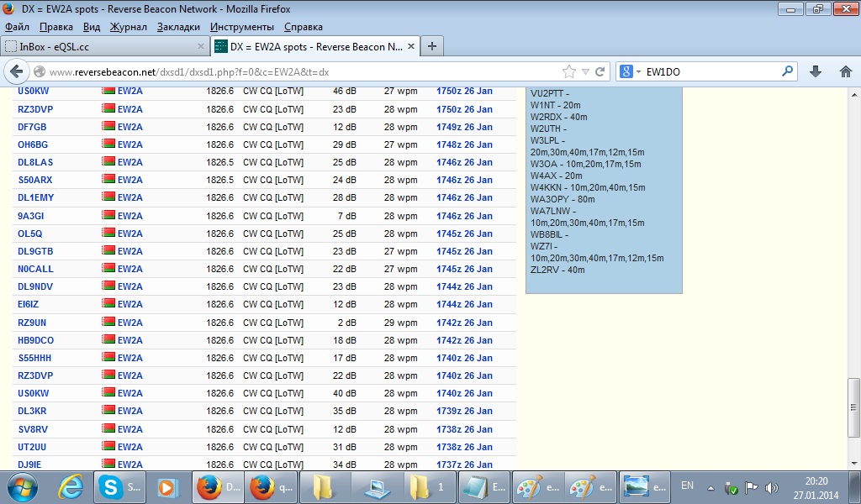Launch Internet Explorer from the taskbar
This screenshot has height=504, width=861.
point(71,486)
